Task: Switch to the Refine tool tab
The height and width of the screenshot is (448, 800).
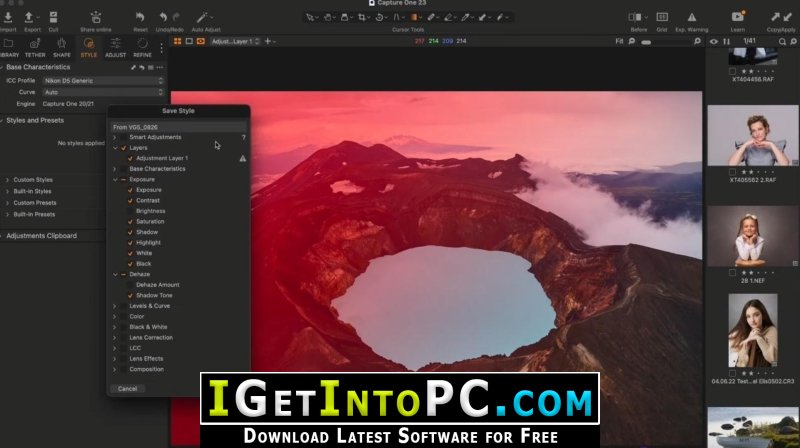Action: click(142, 47)
